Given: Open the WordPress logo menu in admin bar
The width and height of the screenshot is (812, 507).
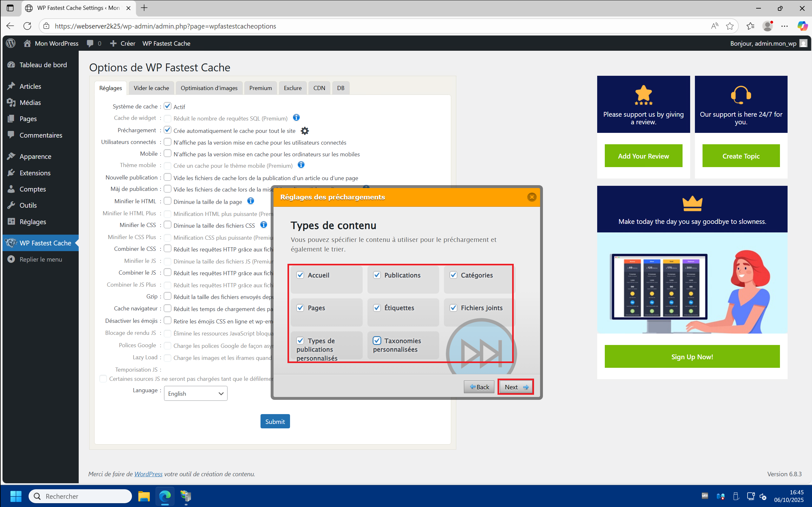Looking at the screenshot, I should tap(11, 43).
